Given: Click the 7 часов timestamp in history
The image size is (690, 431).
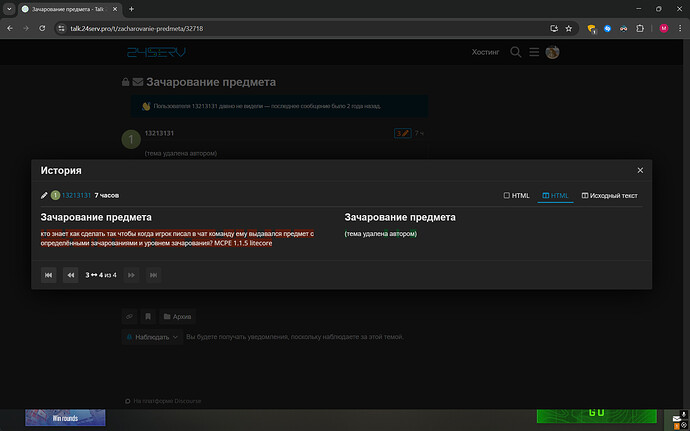Looking at the screenshot, I should click(x=107, y=195).
